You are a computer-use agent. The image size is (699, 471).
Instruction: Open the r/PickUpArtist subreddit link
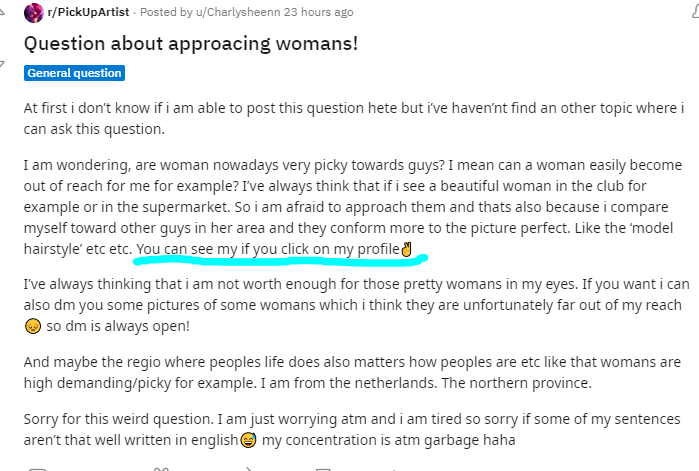coord(88,12)
